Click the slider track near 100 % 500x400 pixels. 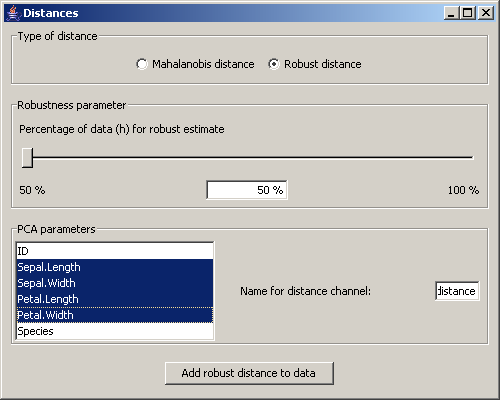pos(467,158)
